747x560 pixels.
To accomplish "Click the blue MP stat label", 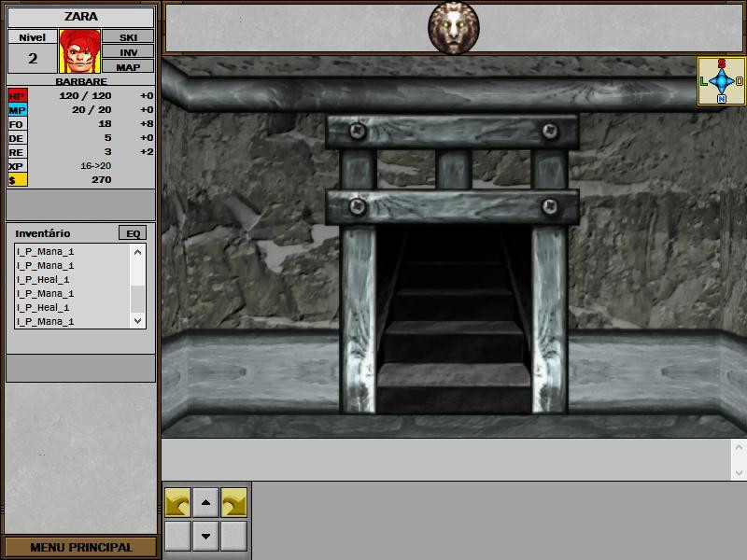I will tap(18, 110).
